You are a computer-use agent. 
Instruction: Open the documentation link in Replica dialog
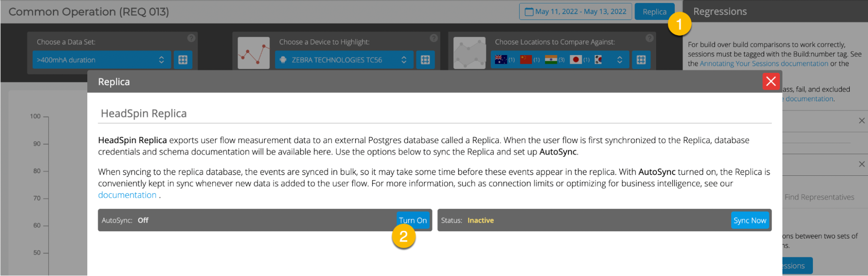pyautogui.click(x=127, y=195)
